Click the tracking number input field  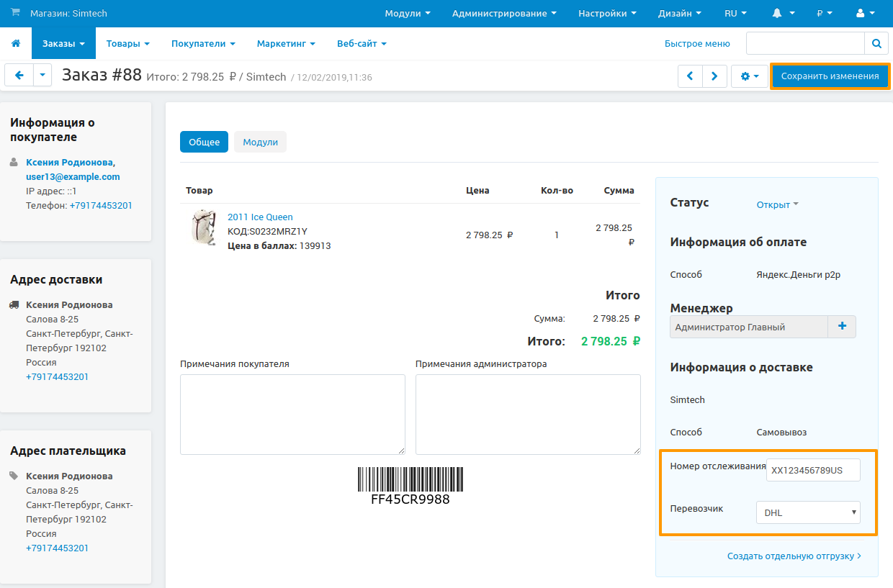[x=813, y=471]
